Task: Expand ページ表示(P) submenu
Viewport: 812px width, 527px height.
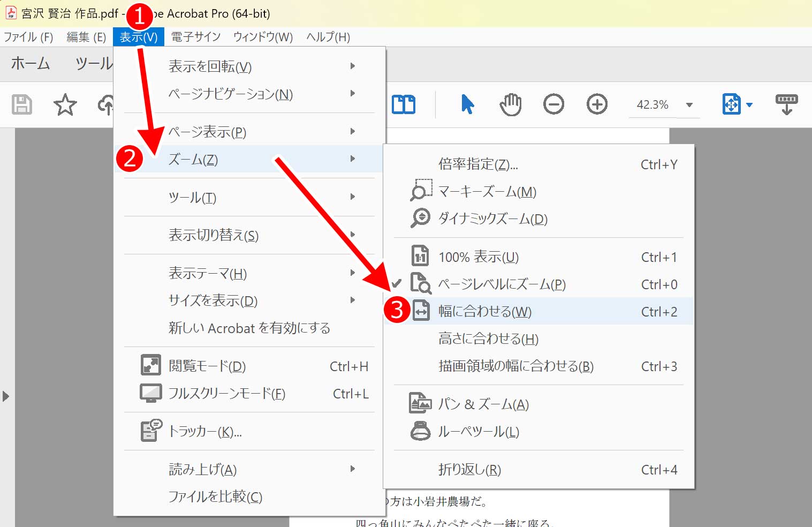Action: pos(249,132)
